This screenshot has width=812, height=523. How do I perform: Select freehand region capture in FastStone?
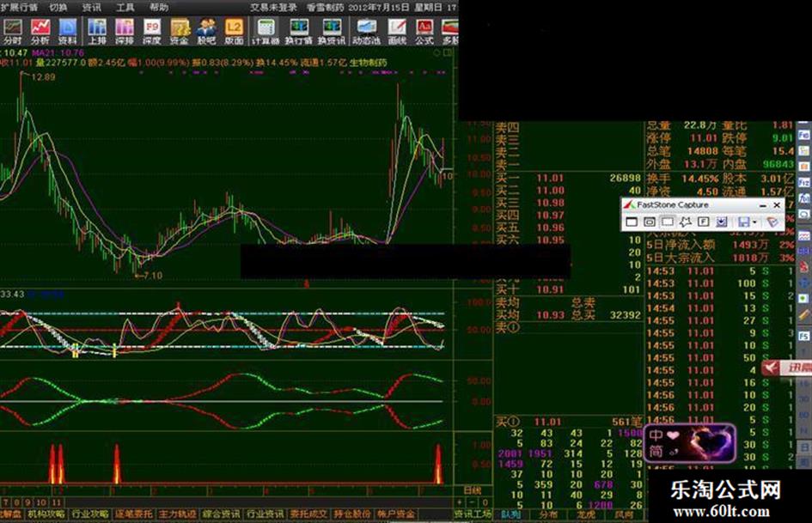686,222
